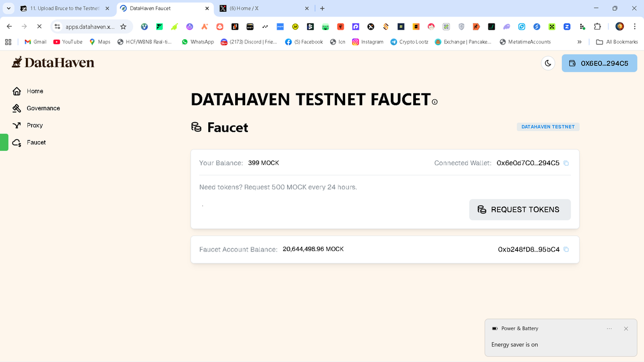This screenshot has width=644, height=362.
Task: Open the Chrome three-dot menu
Action: [x=635, y=26]
